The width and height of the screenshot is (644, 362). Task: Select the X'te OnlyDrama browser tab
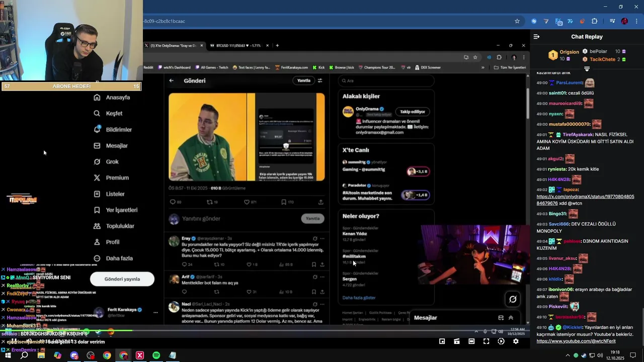(x=174, y=45)
